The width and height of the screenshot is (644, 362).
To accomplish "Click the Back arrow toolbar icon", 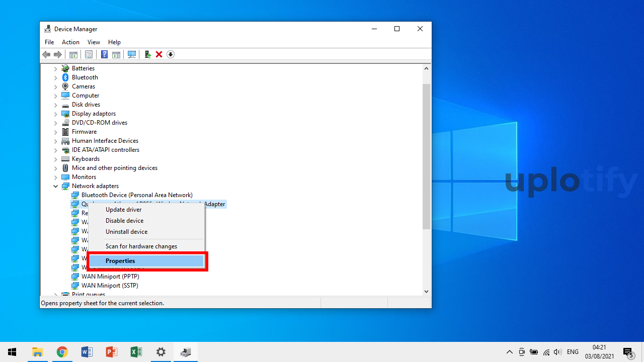I will (46, 54).
